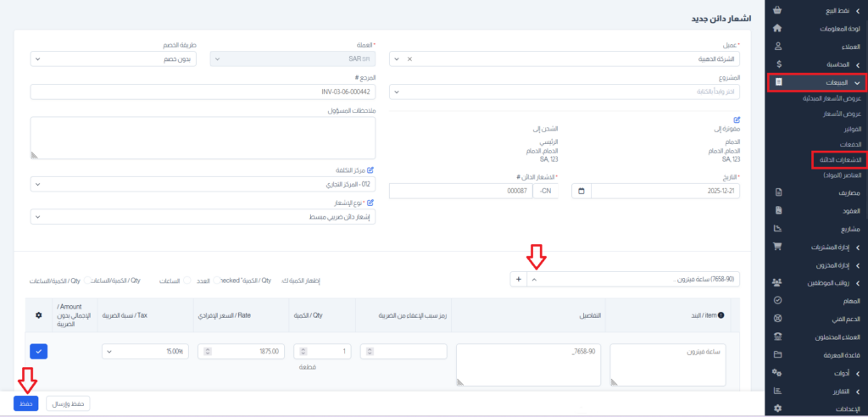The image size is (868, 417).
Task: Open the calendar icon in date field
Action: pyautogui.click(x=581, y=192)
